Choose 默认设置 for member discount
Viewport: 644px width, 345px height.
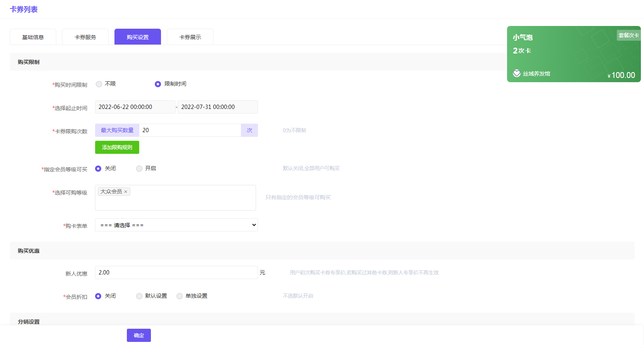[x=139, y=296]
